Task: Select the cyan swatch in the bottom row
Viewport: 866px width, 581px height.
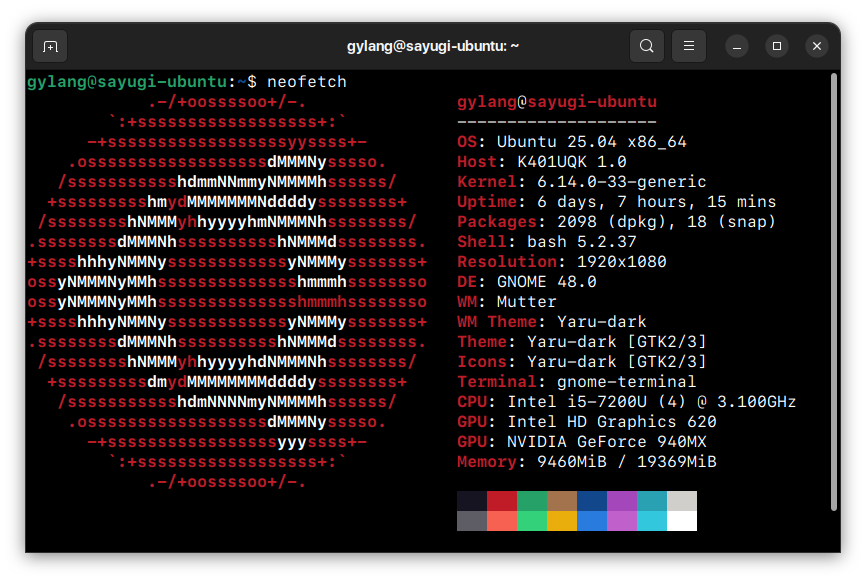Action: (x=652, y=521)
